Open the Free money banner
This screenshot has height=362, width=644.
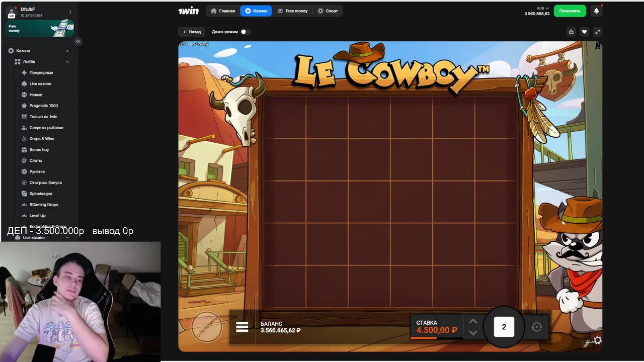(40, 28)
